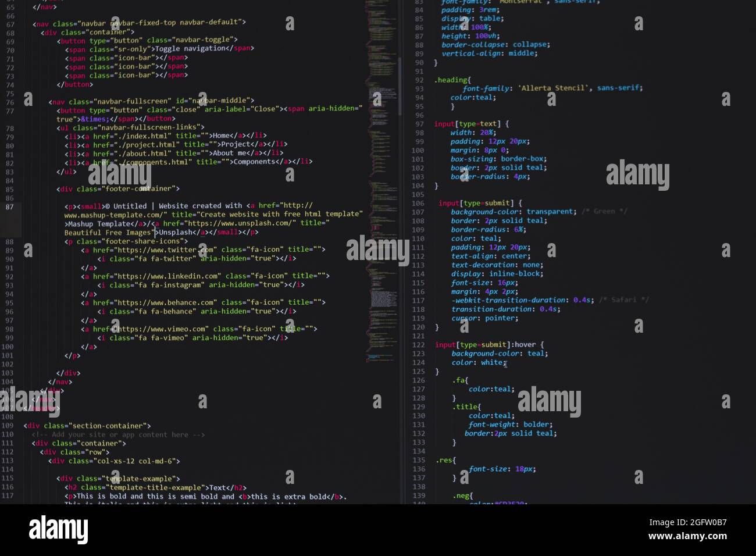Click the "input[type=text]" selector
Viewport: 756px width, 556px height.
coord(466,124)
